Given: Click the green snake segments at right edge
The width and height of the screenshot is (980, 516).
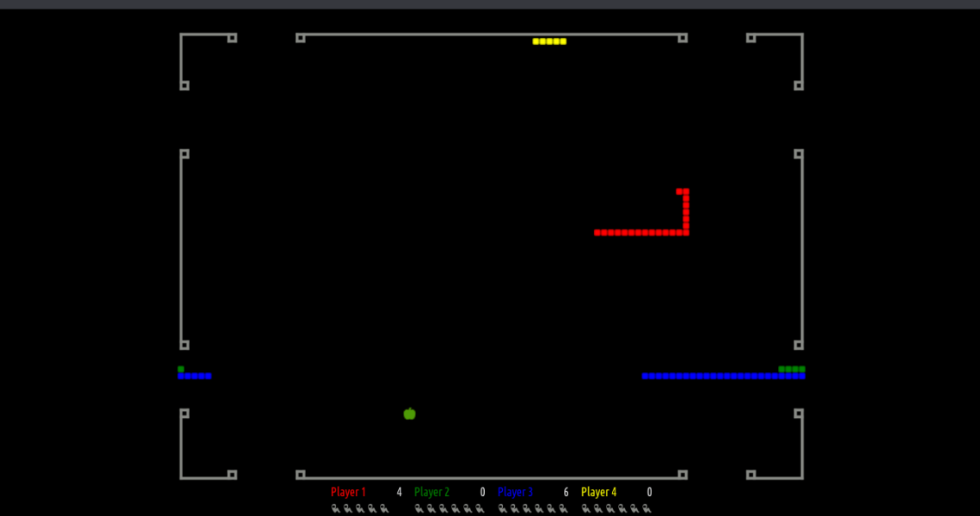Looking at the screenshot, I should pos(792,369).
